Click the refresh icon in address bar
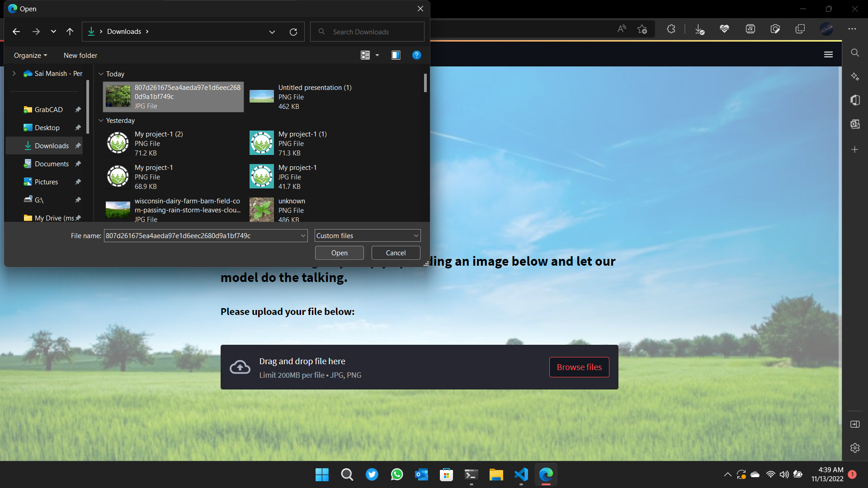868x488 pixels. [x=293, y=32]
